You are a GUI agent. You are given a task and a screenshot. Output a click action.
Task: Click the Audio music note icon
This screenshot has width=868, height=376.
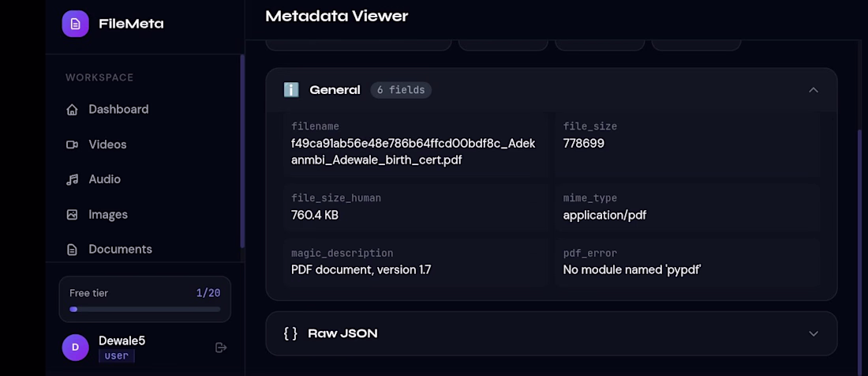73,180
